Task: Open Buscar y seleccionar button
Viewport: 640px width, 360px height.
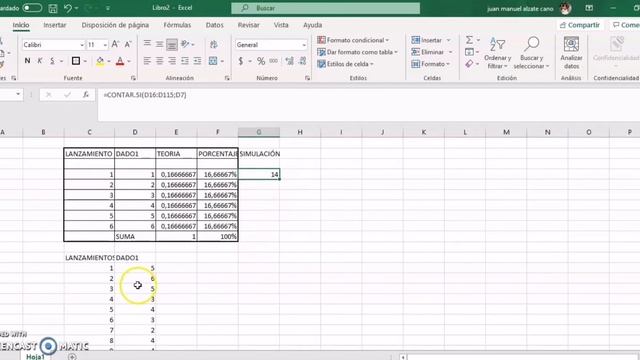Action: coord(531,53)
